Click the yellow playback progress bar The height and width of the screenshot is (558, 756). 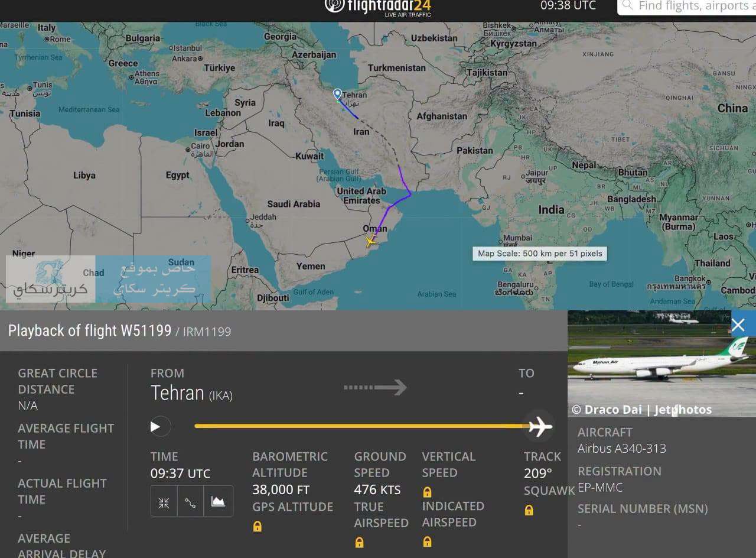tap(361, 426)
